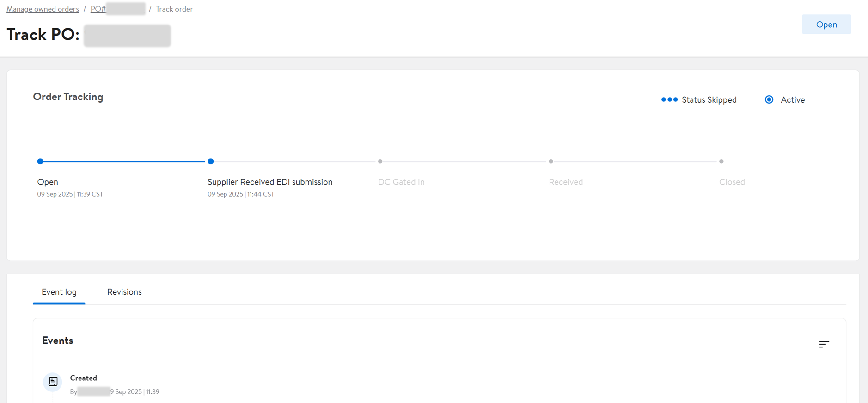Image resolution: width=868 pixels, height=403 pixels.
Task: Open the PO# breadcrumb link
Action: [98, 9]
